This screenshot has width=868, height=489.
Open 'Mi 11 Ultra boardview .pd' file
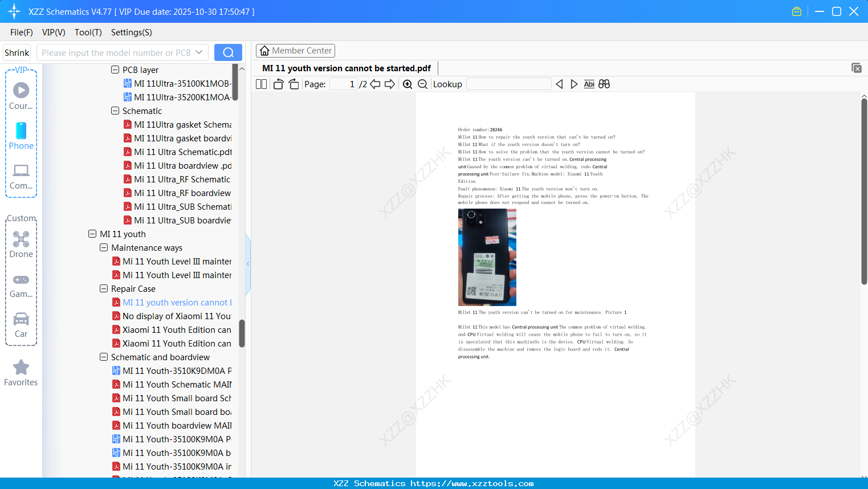(177, 165)
